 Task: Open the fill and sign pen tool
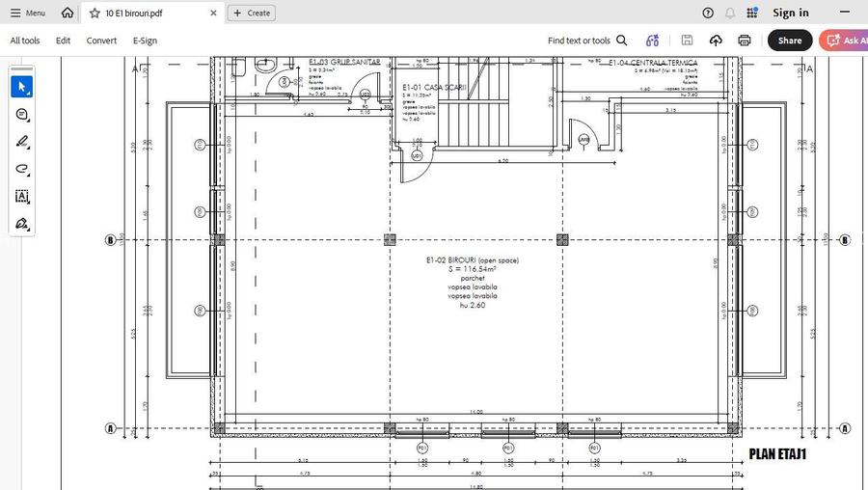pos(21,224)
